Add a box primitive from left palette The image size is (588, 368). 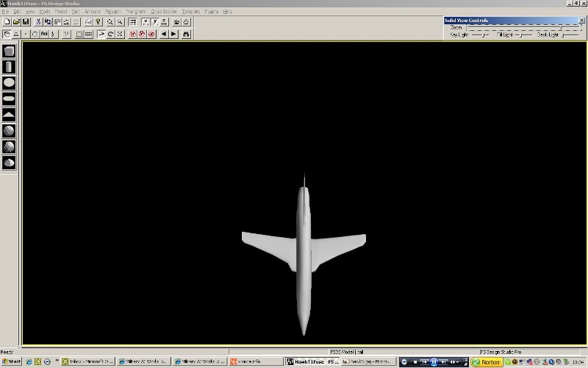coord(9,51)
